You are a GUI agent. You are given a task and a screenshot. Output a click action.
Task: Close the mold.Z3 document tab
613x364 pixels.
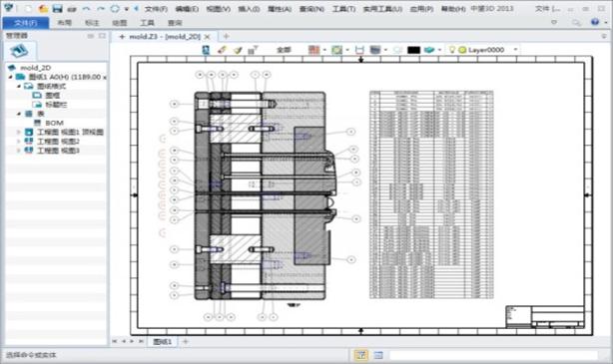[208, 37]
